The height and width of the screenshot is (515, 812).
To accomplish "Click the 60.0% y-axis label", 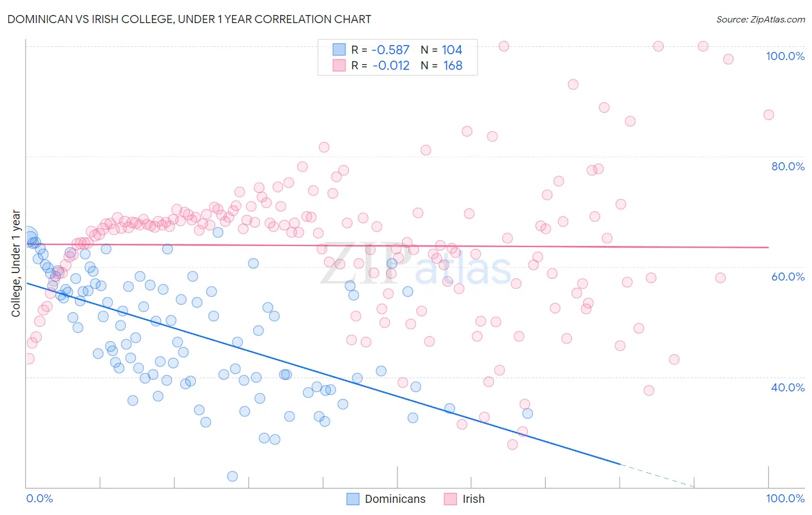I will [788, 277].
